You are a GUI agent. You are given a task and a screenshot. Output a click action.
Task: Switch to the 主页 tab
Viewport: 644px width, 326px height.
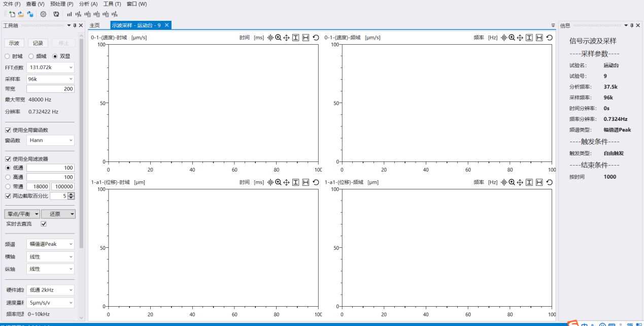95,25
